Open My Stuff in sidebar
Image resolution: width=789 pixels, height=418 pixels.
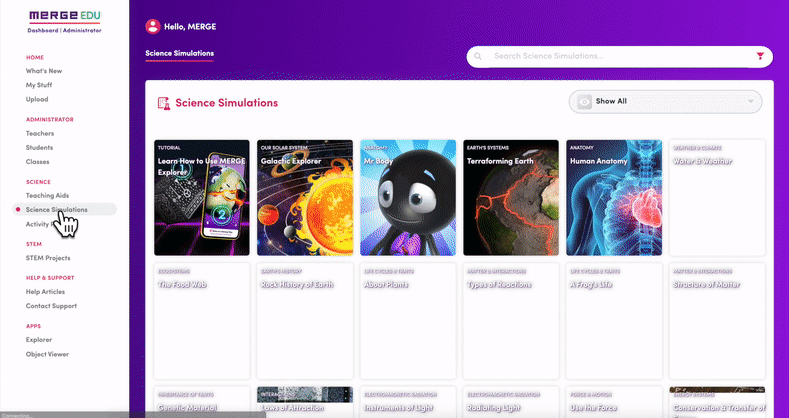click(x=39, y=85)
